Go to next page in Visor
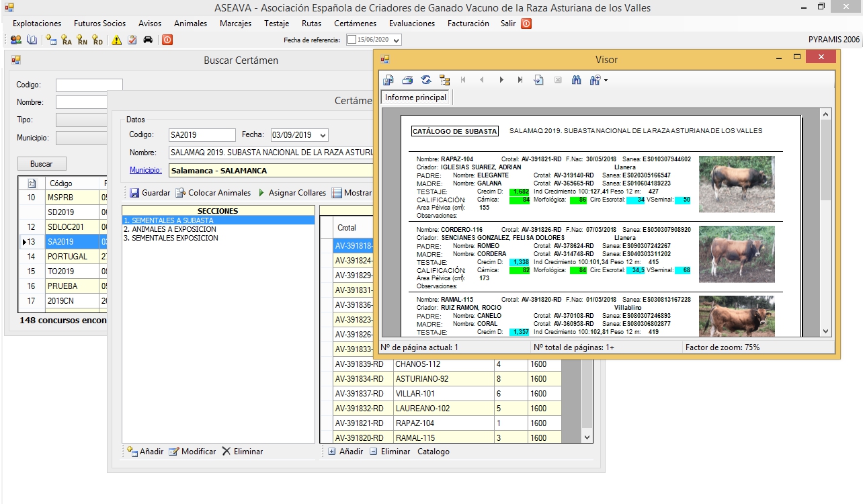Screen dimensions: 863x504 click(501, 80)
